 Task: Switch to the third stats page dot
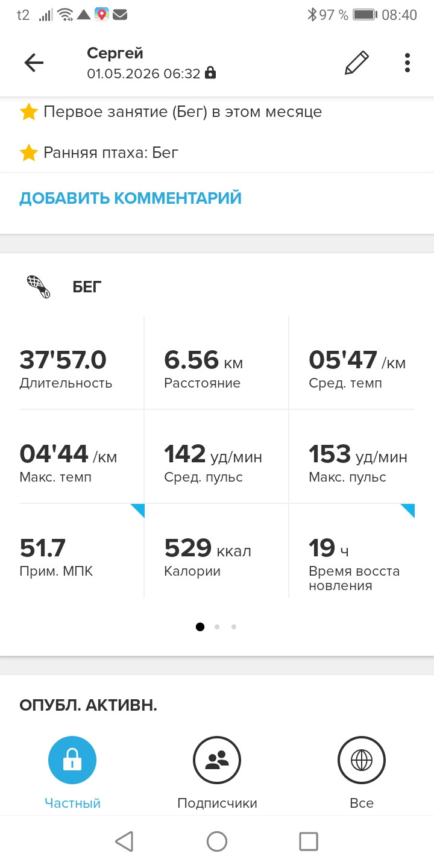click(x=234, y=627)
